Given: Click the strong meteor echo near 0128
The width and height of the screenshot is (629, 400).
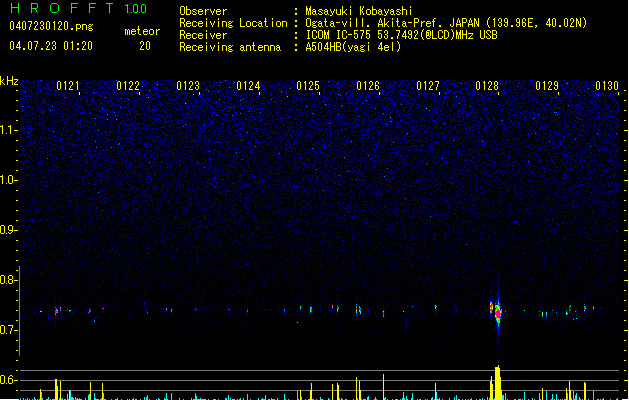Looking at the screenshot, I should pyautogui.click(x=497, y=312).
